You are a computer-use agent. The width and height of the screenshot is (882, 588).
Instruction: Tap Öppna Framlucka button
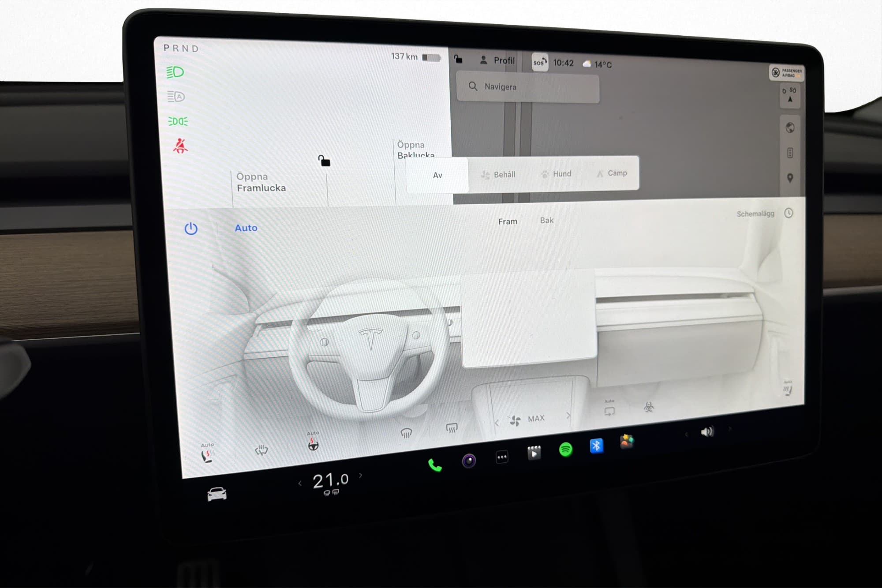click(261, 182)
